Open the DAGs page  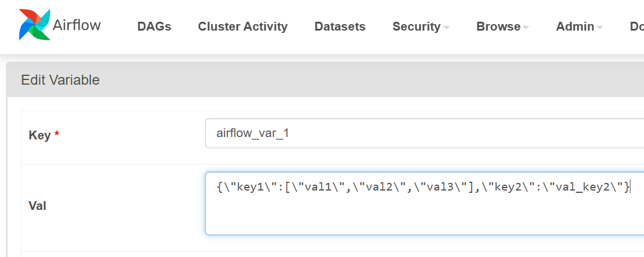154,26
